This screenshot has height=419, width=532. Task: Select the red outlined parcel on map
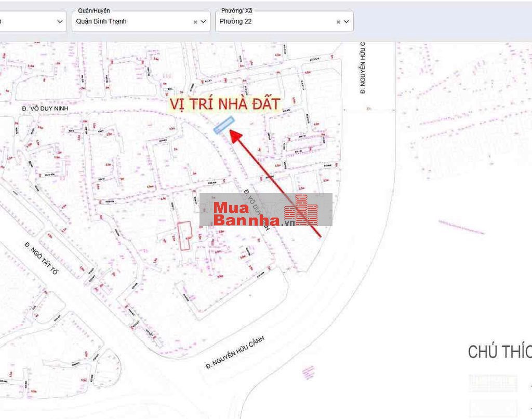(x=184, y=236)
